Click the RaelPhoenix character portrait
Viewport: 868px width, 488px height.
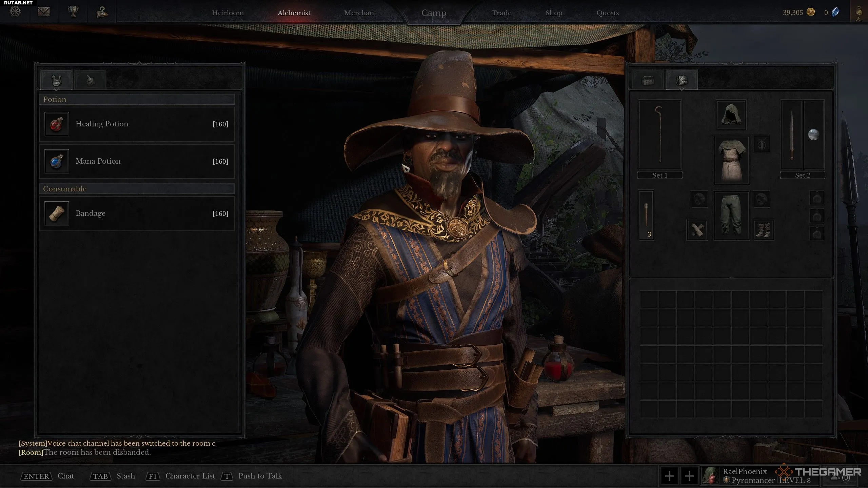(x=710, y=476)
